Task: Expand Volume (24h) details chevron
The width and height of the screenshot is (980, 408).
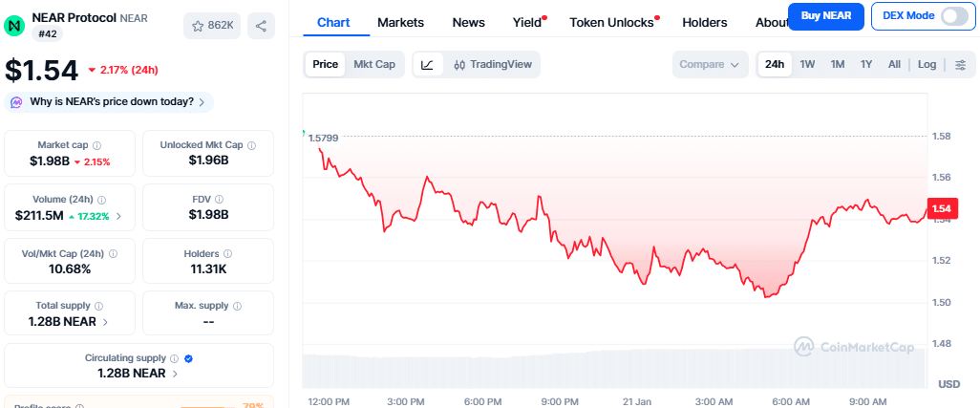Action: [118, 217]
